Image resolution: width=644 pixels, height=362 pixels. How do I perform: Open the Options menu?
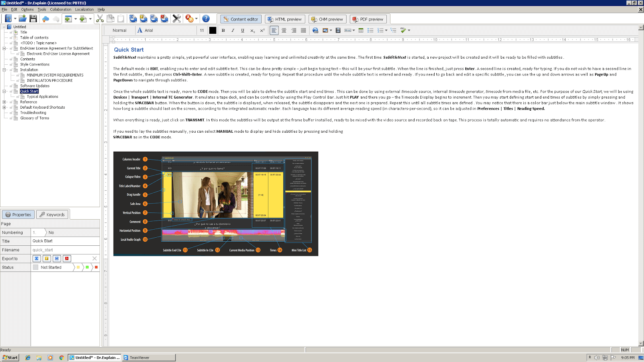(27, 9)
